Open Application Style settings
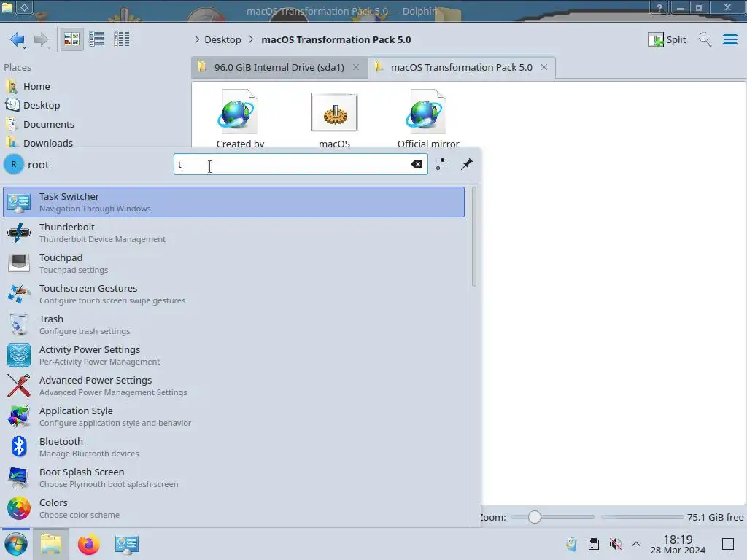Viewport: 747px width, 560px height. pos(233,416)
